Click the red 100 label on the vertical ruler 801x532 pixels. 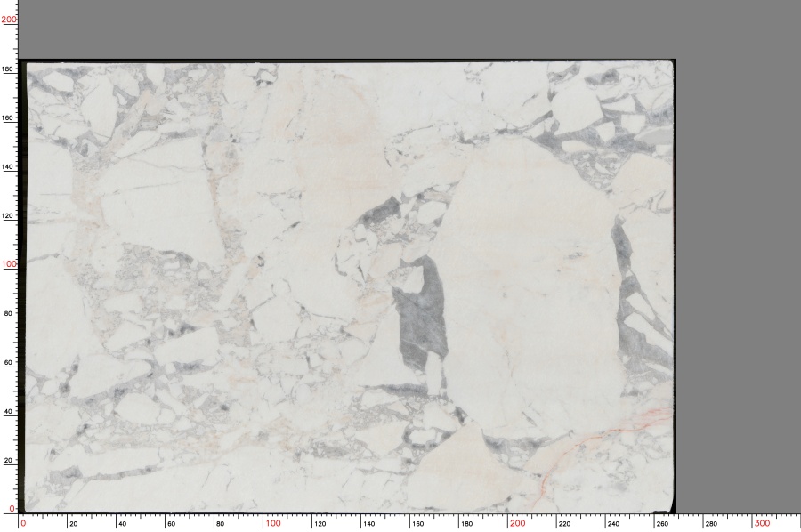(9, 264)
